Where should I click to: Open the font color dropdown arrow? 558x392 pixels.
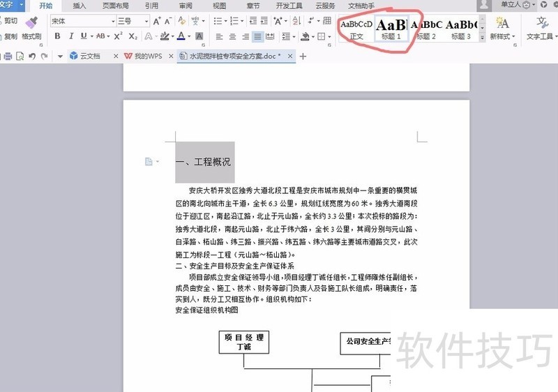tap(189, 36)
